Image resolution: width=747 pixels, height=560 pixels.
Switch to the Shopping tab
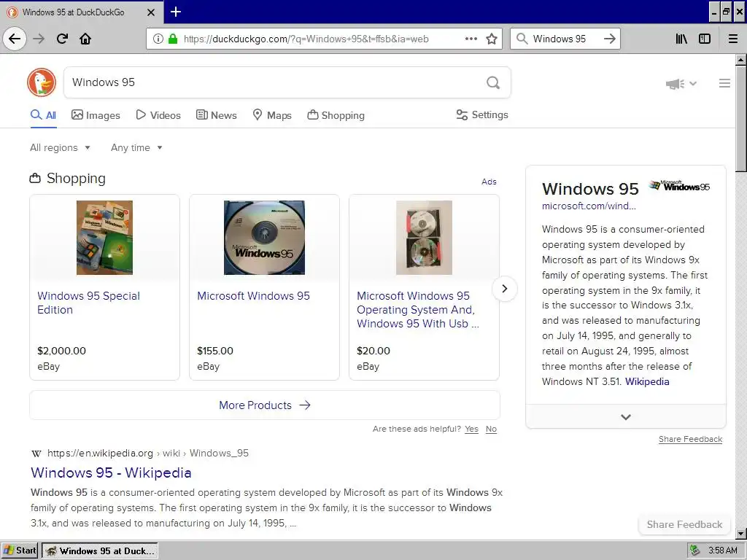tap(336, 115)
